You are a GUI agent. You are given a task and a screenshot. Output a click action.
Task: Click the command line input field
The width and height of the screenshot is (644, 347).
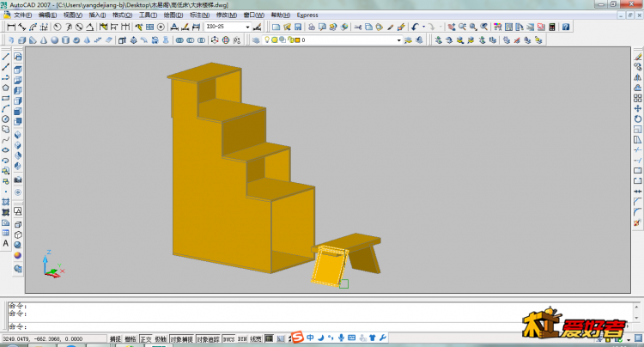(x=320, y=327)
